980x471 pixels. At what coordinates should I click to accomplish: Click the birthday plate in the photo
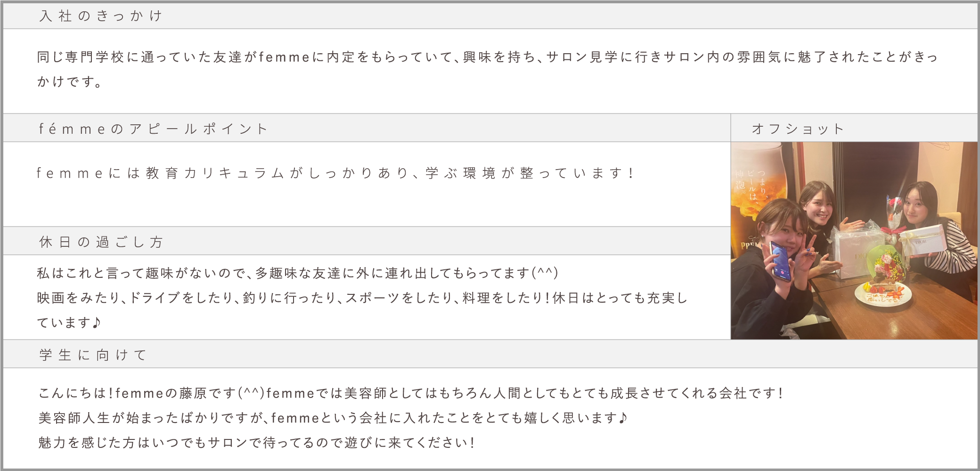pyautogui.click(x=883, y=294)
